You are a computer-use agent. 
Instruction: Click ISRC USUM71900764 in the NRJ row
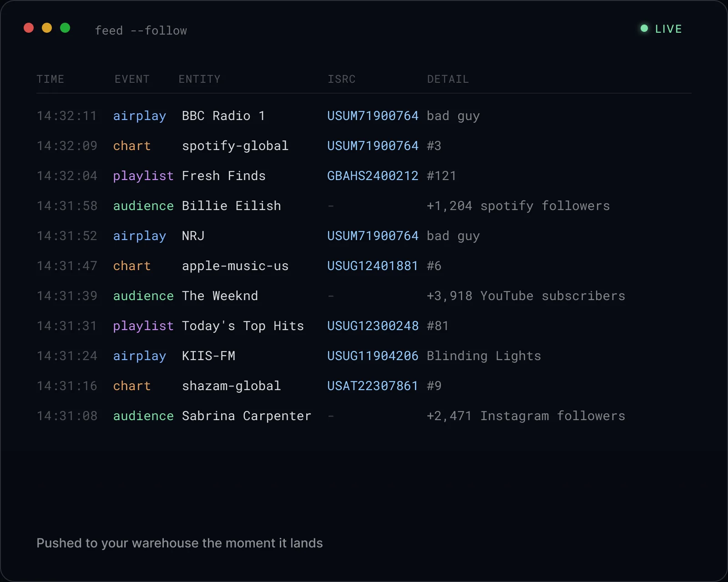(x=373, y=236)
